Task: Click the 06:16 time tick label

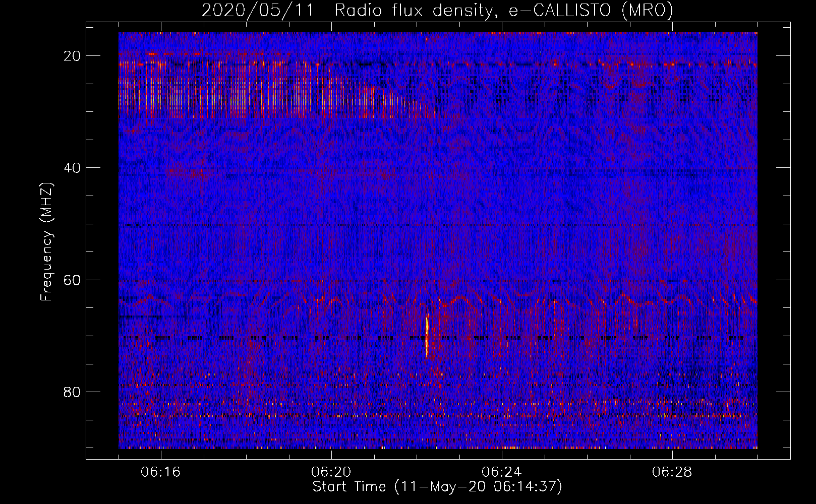Action: coord(161,472)
